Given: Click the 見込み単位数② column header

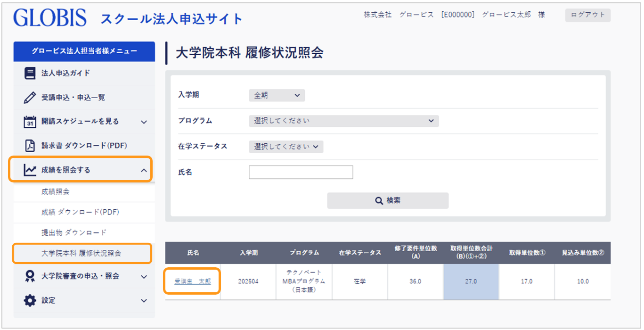Looking at the screenshot, I should [583, 253].
